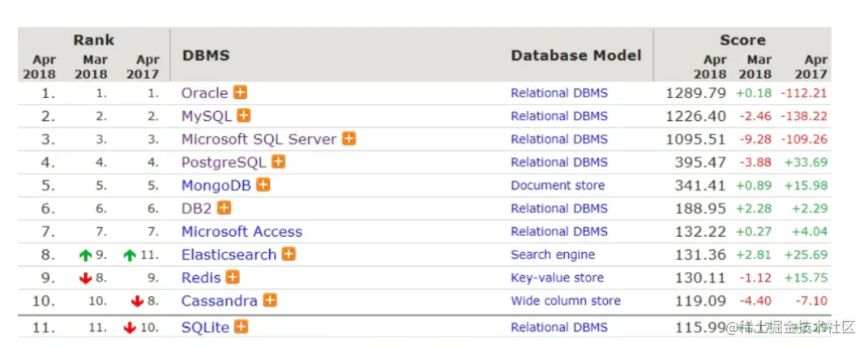Follow the Microsoft SQL Server link
The image size is (868, 348).
[259, 139]
